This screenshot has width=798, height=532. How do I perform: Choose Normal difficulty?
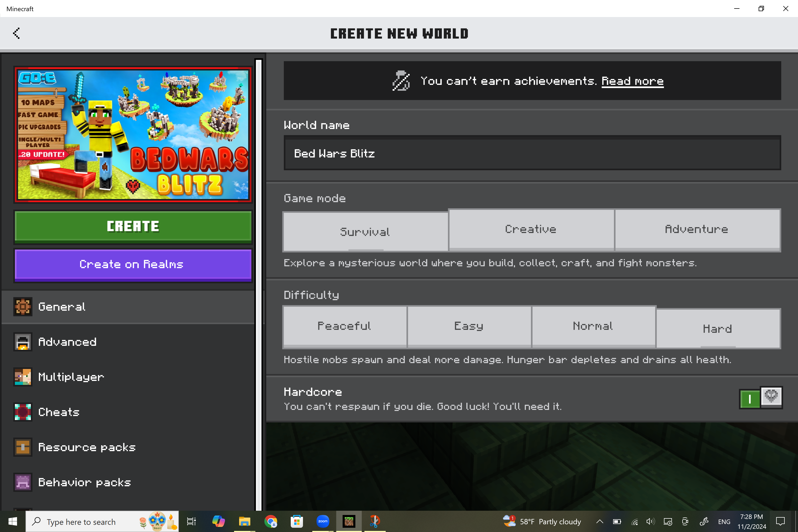[x=593, y=326]
